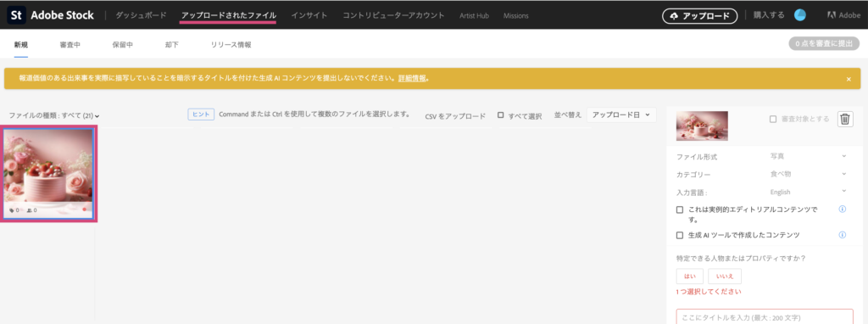The width and height of the screenshot is (868, 324).
Task: Go to ダッシュボード
Action: tap(141, 15)
